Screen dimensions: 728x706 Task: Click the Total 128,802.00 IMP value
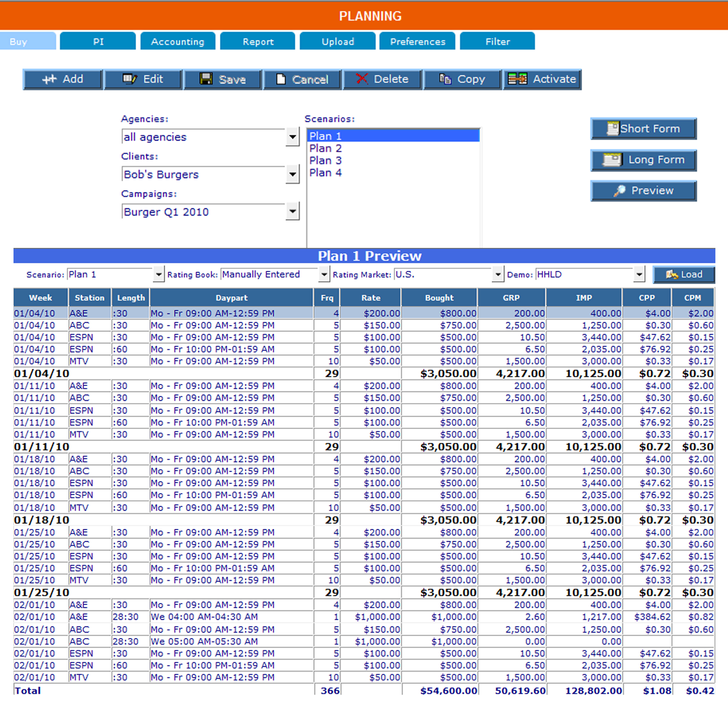594,691
